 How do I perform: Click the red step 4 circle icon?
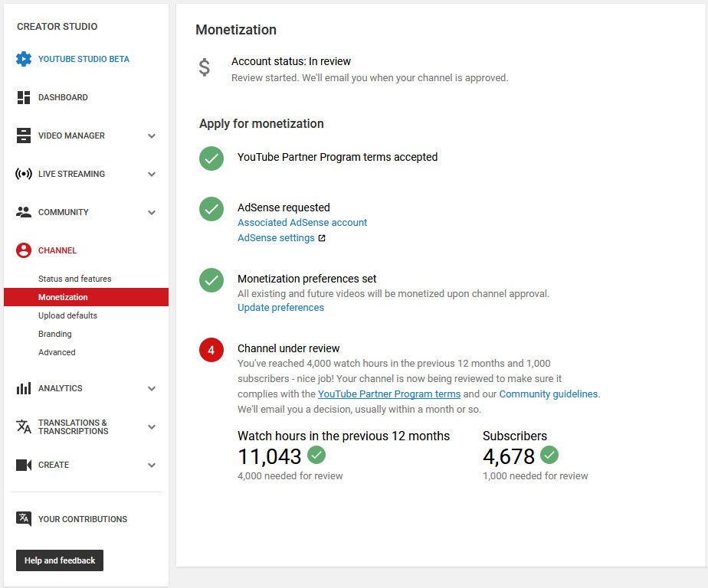[211, 350]
